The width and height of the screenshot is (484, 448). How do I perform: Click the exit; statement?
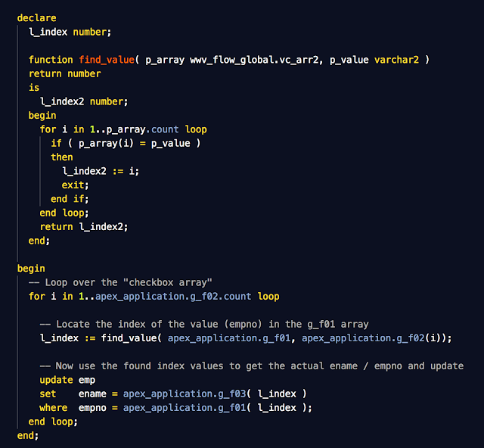76,185
